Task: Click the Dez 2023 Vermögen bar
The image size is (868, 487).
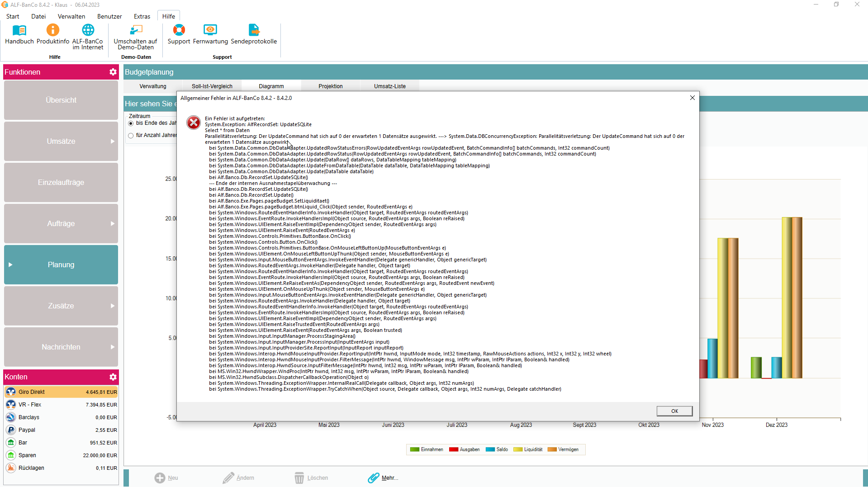Action: (797, 298)
